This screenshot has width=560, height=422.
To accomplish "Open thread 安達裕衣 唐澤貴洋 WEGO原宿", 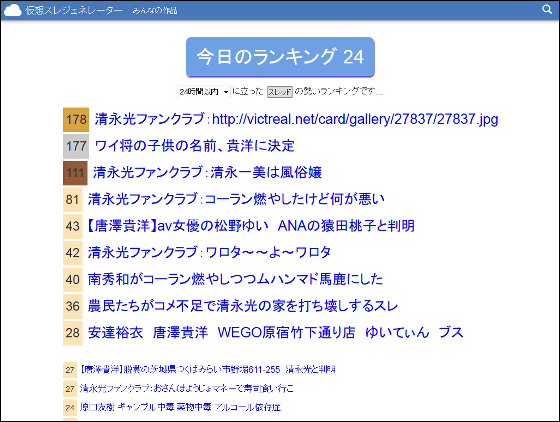I will [275, 332].
